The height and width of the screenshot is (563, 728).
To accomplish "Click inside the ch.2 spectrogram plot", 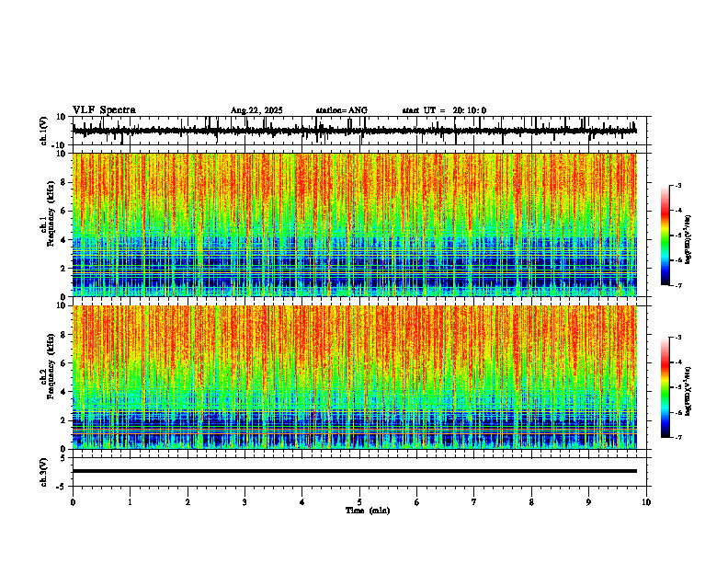I will point(354,377).
